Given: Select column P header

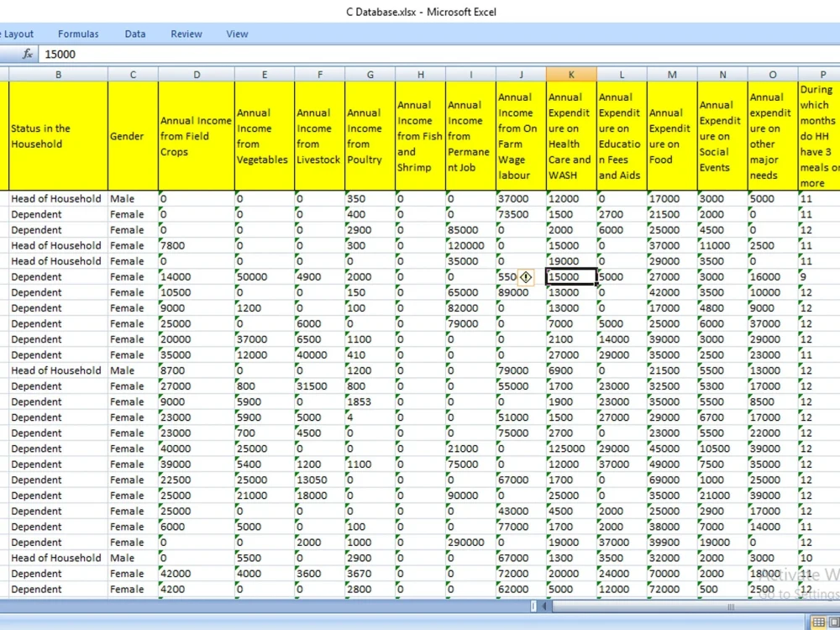Looking at the screenshot, I should 819,75.
